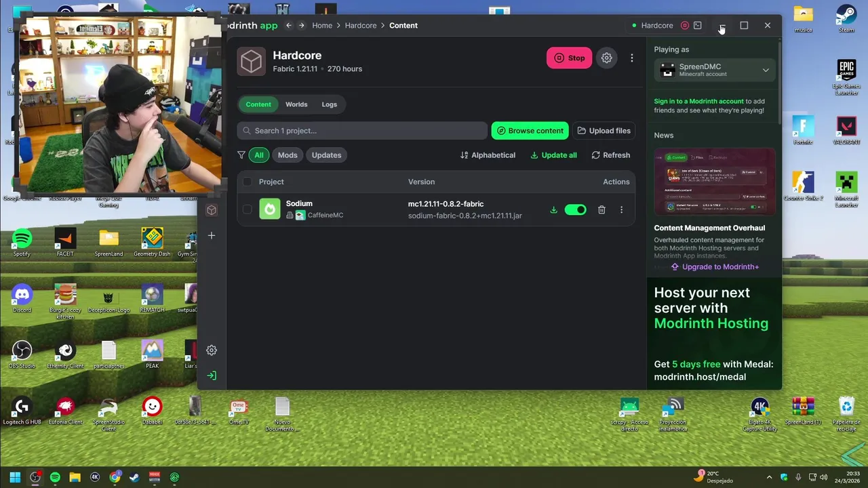Open Minecraft Launcher desktop shortcut
Screen dimensions: 868x488
click(x=846, y=188)
